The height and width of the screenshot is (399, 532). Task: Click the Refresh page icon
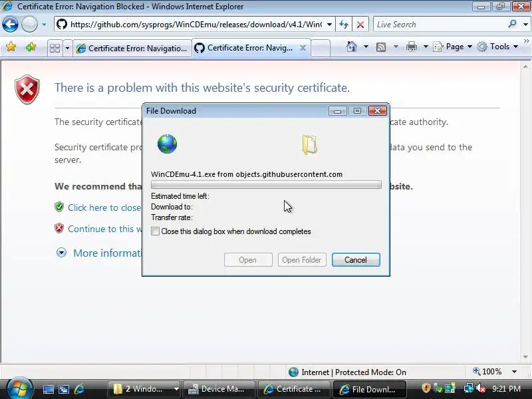point(344,25)
